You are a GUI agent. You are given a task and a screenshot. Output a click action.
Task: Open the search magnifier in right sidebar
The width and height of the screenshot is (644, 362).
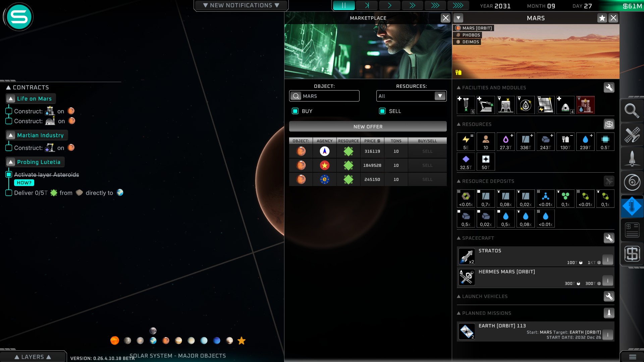pos(632,111)
